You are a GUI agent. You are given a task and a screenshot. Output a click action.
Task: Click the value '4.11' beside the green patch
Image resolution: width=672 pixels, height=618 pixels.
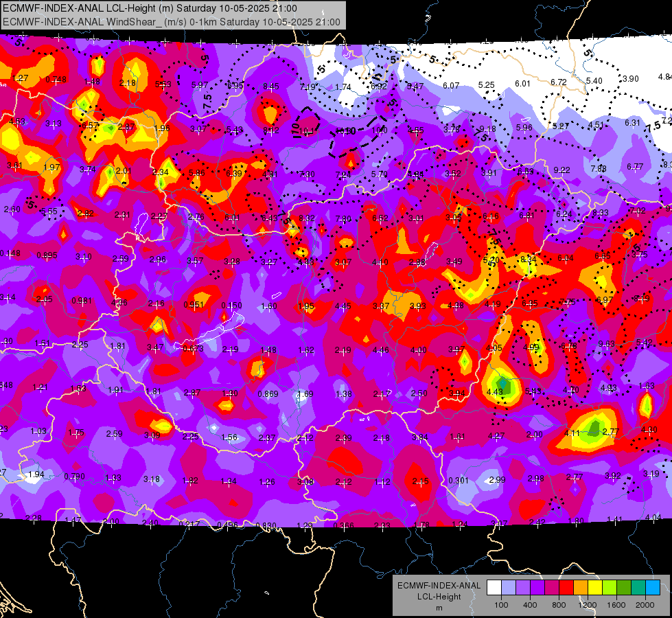pos(572,433)
